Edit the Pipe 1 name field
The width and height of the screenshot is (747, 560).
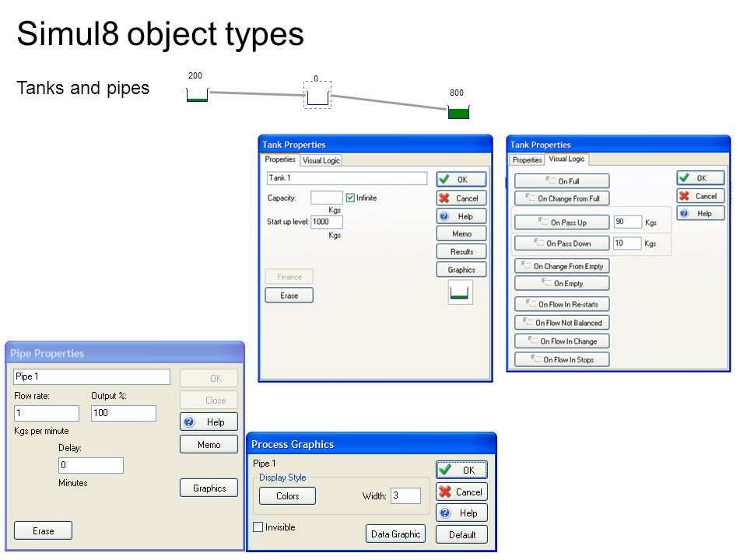pos(92,376)
